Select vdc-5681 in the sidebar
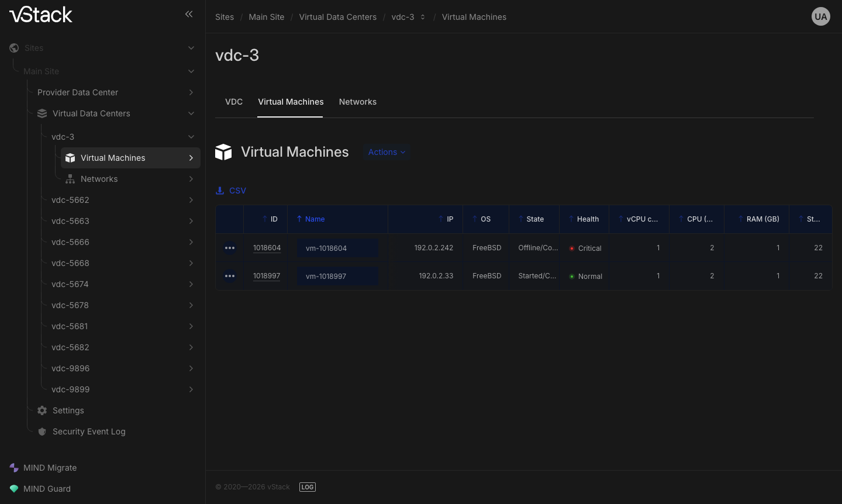 [70, 326]
